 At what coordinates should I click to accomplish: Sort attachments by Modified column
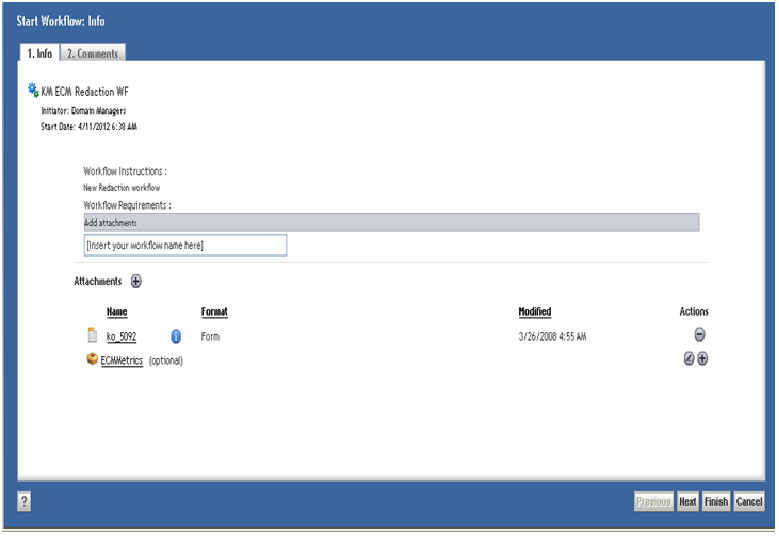pyautogui.click(x=535, y=312)
